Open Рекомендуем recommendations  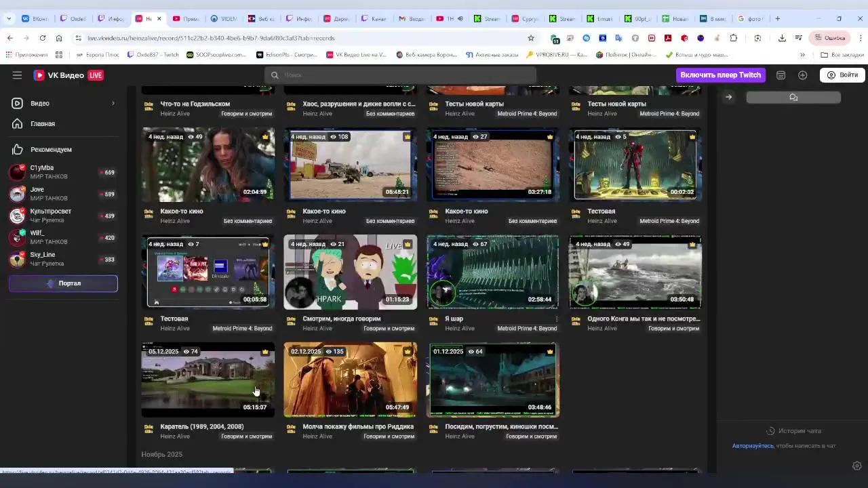(x=63, y=149)
